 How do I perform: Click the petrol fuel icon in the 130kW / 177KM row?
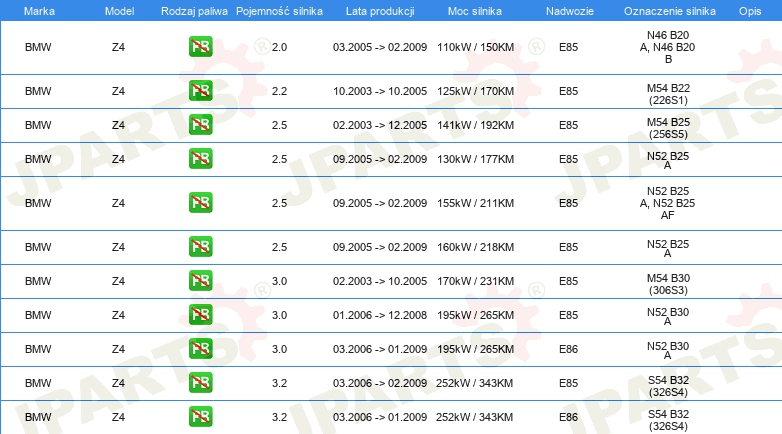point(201,159)
